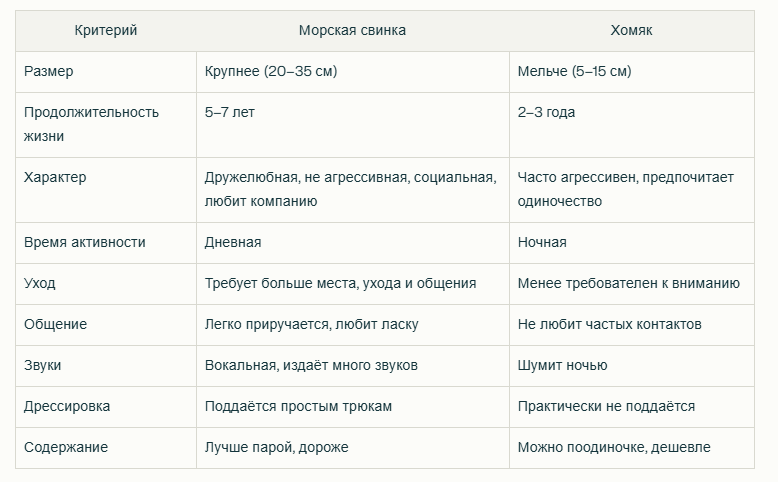Click the cell starting 'Дружелюбная, не агрессивная'
The image size is (778, 482).
pos(352,190)
